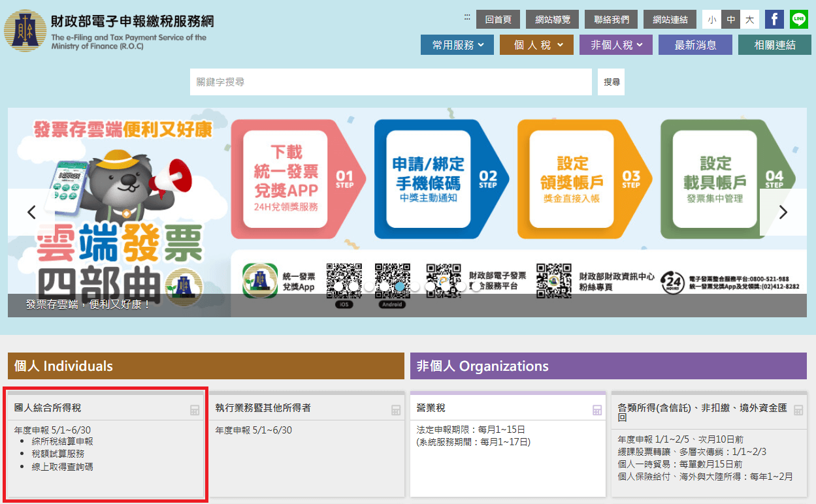This screenshot has height=504, width=816.
Task: Click 個人一時貿易：每單數月15日前 text
Action: [680, 464]
